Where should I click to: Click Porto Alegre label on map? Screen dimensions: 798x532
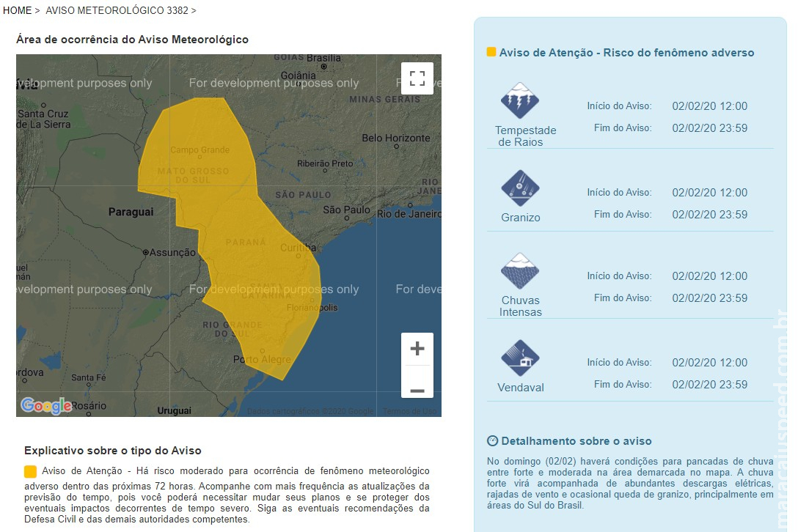tap(262, 360)
